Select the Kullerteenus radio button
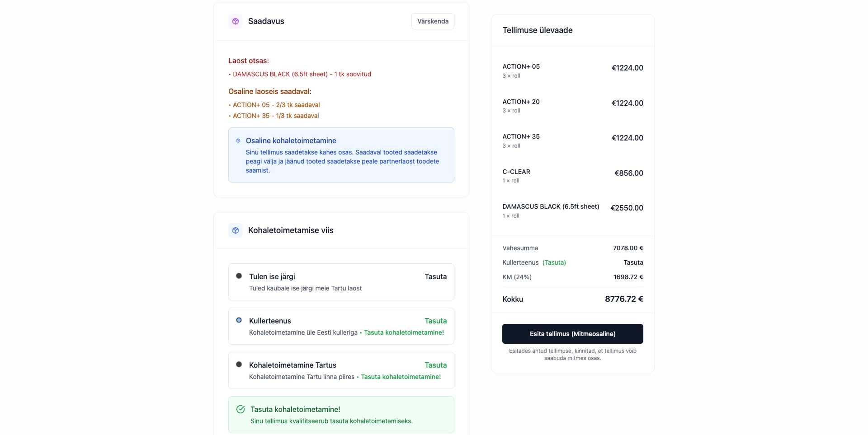The height and width of the screenshot is (435, 868). [239, 320]
